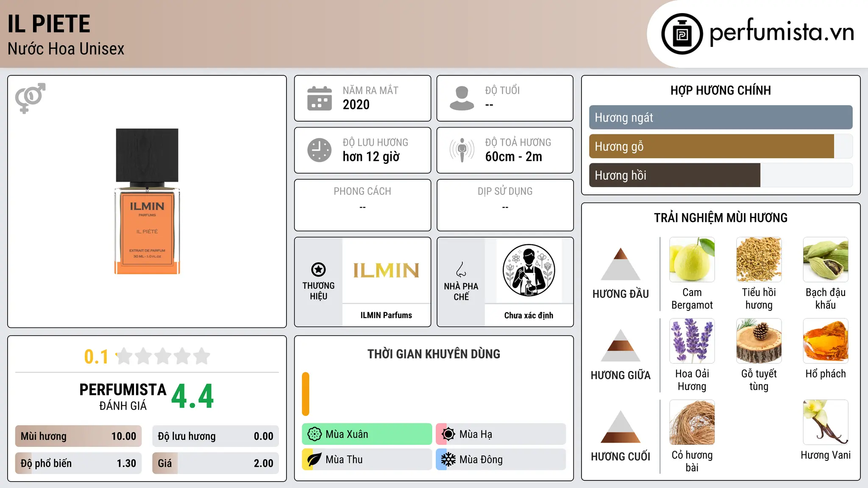Click the snowflake icon in Mùa Đông
868x488 pixels.
pyautogui.click(x=448, y=460)
